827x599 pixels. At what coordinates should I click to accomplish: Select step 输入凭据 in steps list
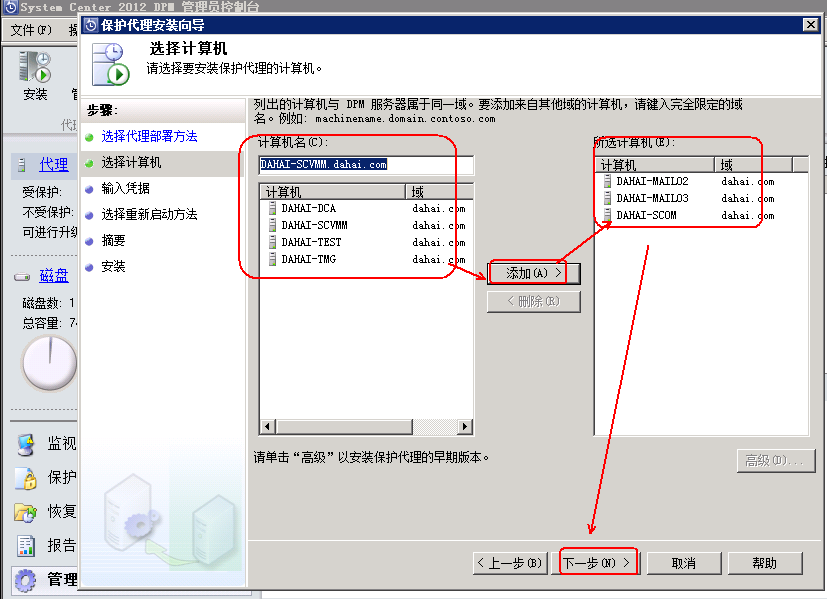(126, 188)
